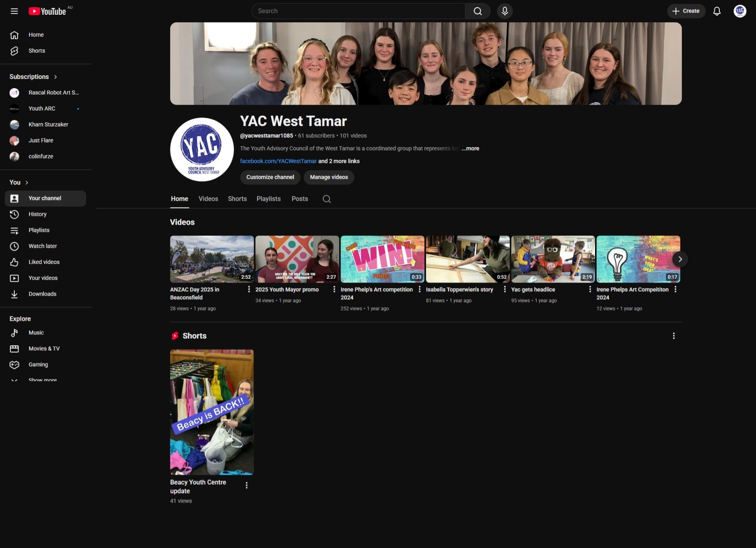Switch to channel Home tab
This screenshot has width=756, height=548.
click(x=180, y=199)
